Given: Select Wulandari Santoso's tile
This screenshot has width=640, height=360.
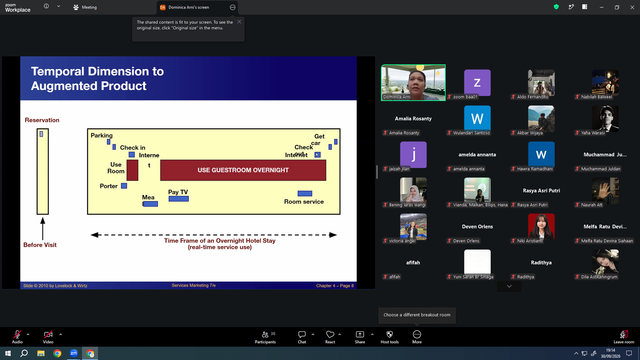Looking at the screenshot, I should click(477, 118).
